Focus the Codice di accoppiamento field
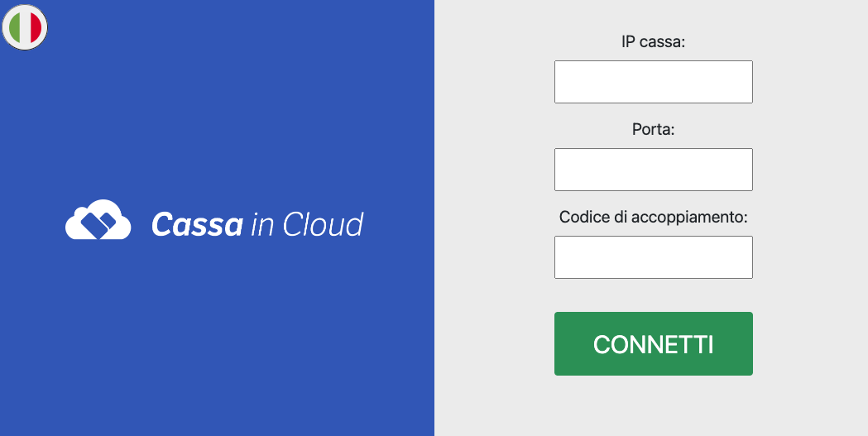Screen dimensions: 868x436 point(653,257)
